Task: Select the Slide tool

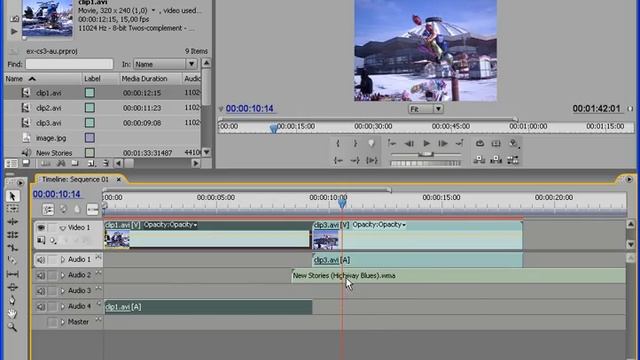Action: click(12, 287)
